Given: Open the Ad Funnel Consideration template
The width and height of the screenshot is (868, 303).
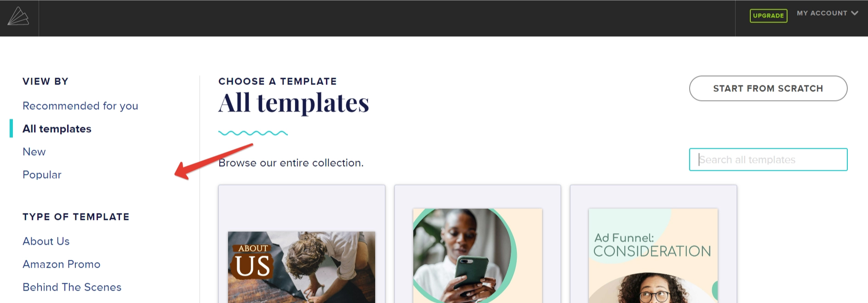Looking at the screenshot, I should pyautogui.click(x=653, y=255).
